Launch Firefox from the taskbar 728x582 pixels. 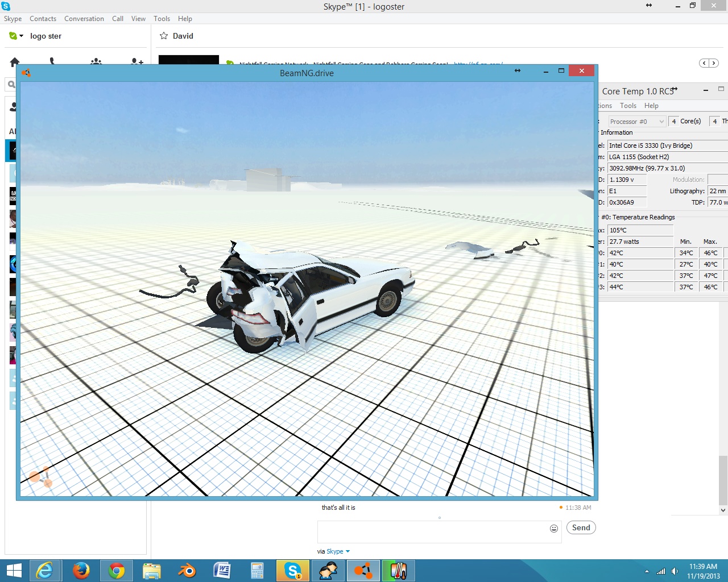pos(81,571)
